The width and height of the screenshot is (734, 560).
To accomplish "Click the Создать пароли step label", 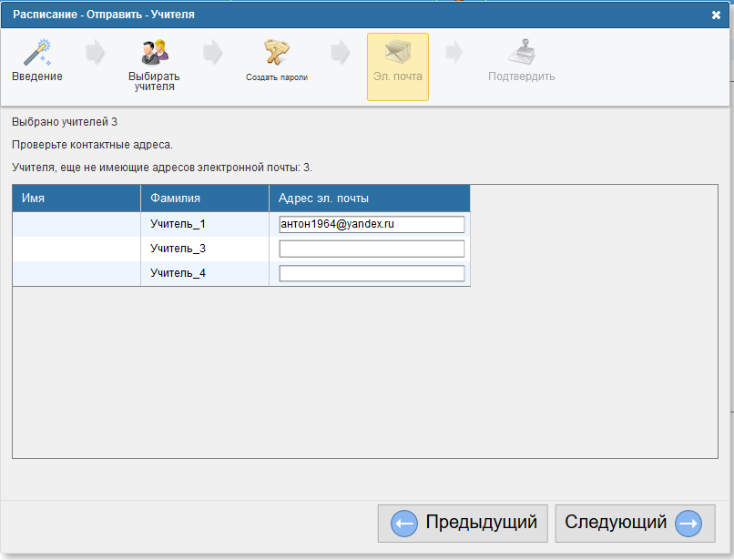I will click(x=277, y=77).
